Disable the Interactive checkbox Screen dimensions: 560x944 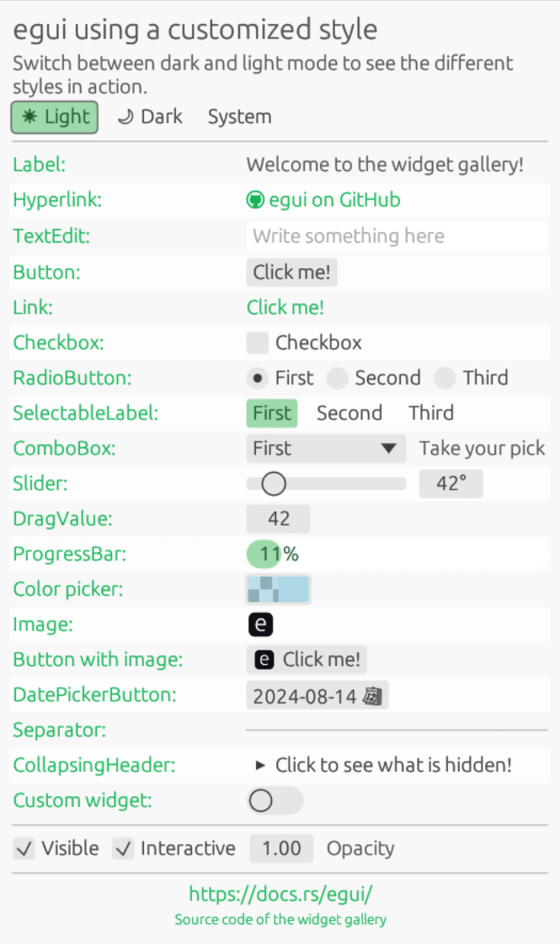[123, 849]
